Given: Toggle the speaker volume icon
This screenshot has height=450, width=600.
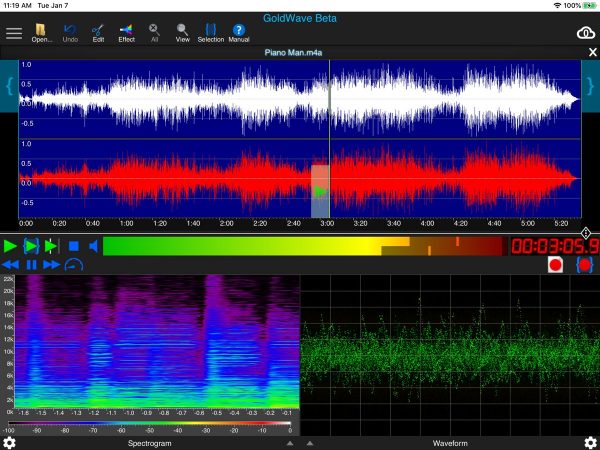Looking at the screenshot, I should (x=94, y=246).
